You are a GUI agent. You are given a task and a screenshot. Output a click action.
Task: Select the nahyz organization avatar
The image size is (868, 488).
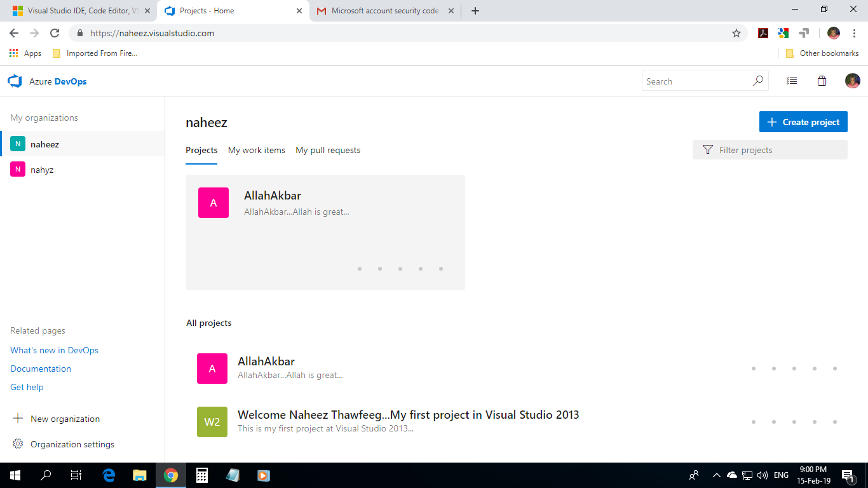point(18,170)
